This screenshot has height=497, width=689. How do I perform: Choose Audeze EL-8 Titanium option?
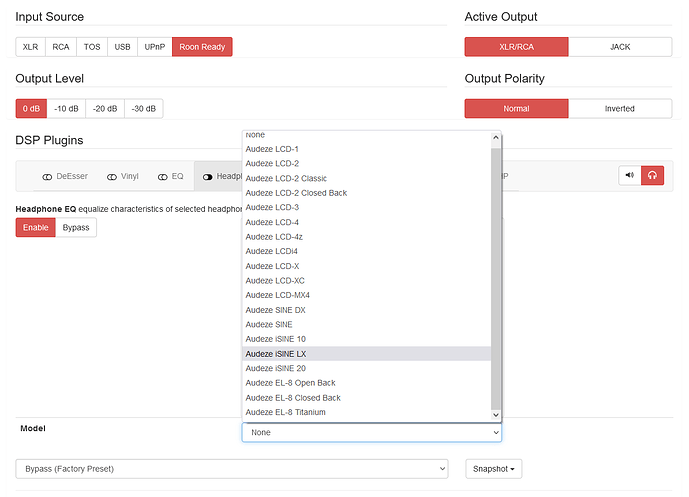pos(366,412)
